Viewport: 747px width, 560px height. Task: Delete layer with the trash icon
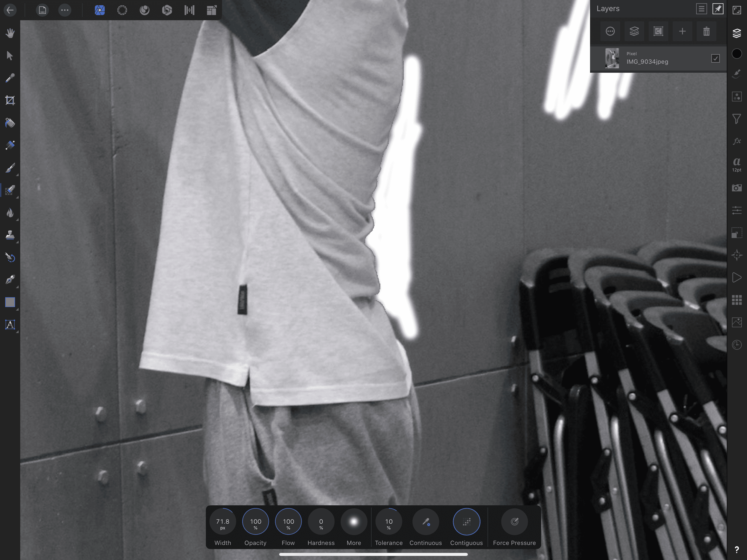point(706,31)
